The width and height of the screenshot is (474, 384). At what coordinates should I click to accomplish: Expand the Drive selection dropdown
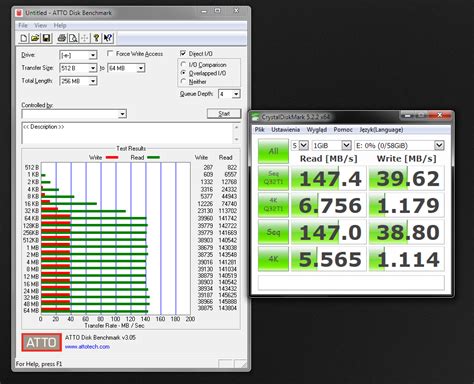point(93,55)
